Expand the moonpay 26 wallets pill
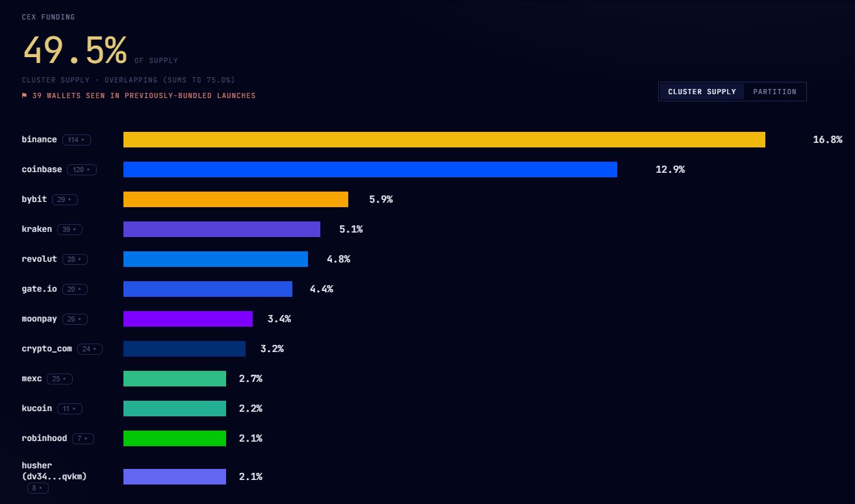This screenshot has height=504, width=855. (x=75, y=319)
